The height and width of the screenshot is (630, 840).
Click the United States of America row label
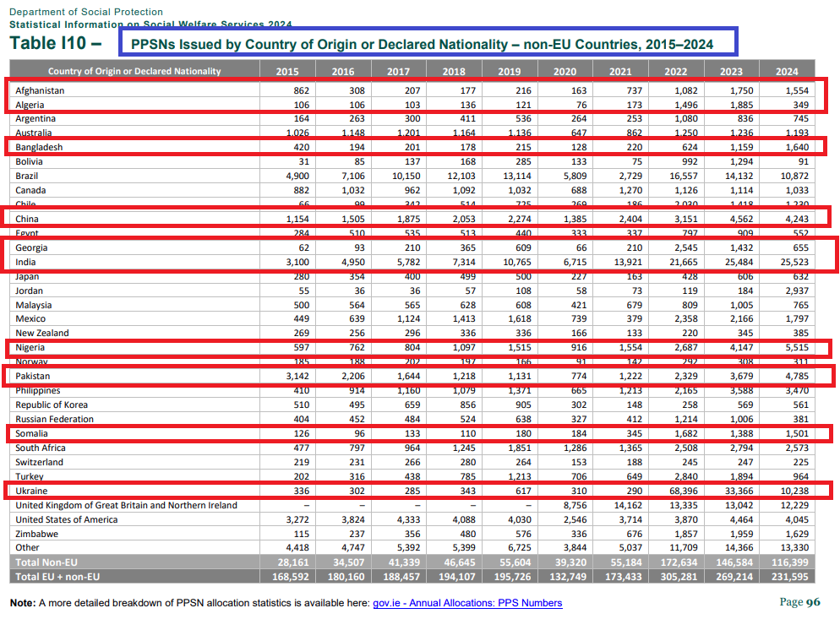pyautogui.click(x=67, y=519)
